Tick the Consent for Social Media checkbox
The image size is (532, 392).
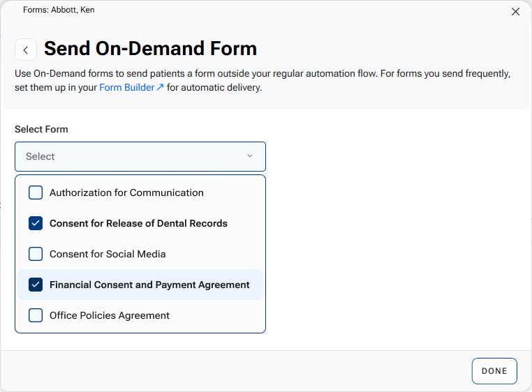pyautogui.click(x=36, y=254)
